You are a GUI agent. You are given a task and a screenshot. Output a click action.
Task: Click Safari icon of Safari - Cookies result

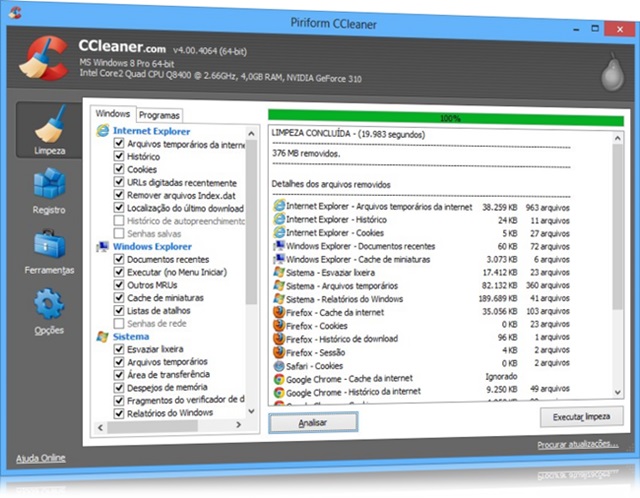click(x=279, y=366)
